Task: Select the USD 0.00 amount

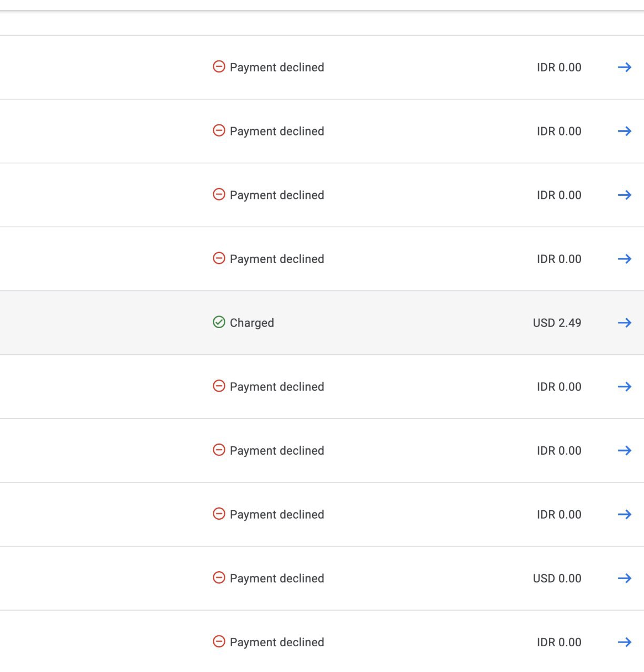Action: (x=557, y=579)
